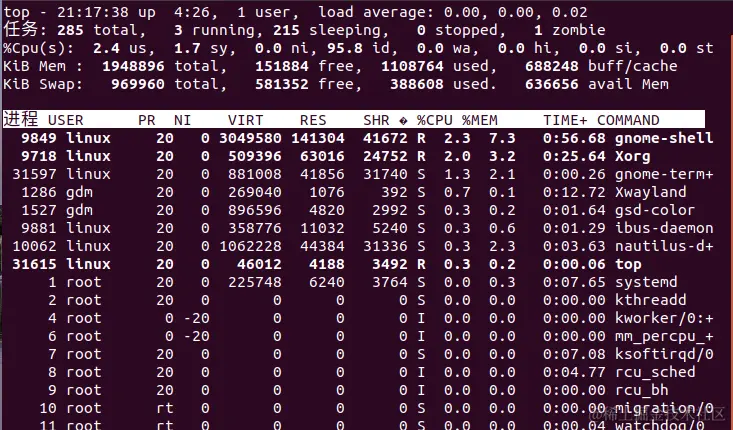The width and height of the screenshot is (733, 430).
Task: Select the 388608 swap used value
Action: tap(417, 84)
